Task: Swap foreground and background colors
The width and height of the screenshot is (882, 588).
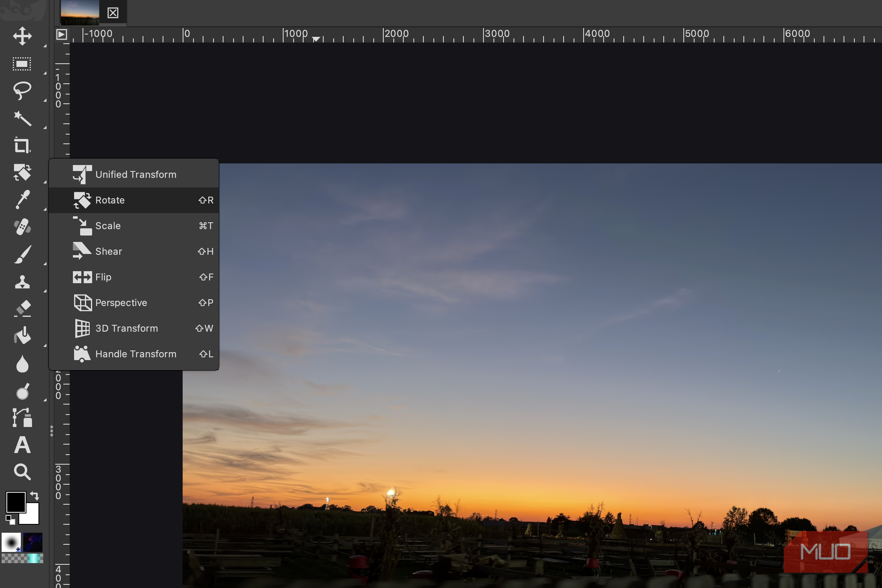Action: click(x=35, y=496)
